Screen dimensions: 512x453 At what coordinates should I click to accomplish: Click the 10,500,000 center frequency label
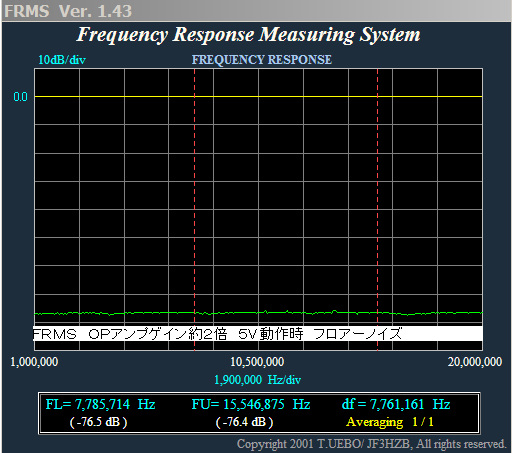257,362
